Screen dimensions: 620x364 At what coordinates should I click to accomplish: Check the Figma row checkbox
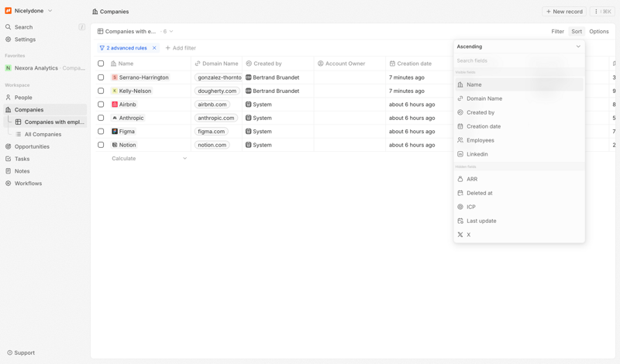tap(101, 131)
